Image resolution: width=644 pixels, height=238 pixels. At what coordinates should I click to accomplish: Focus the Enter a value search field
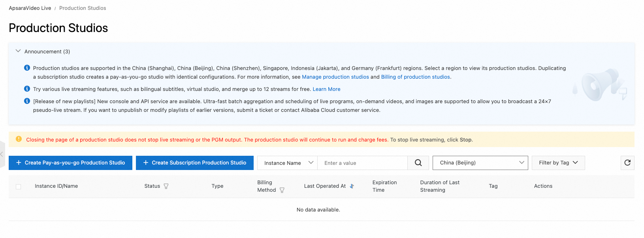pyautogui.click(x=362, y=163)
